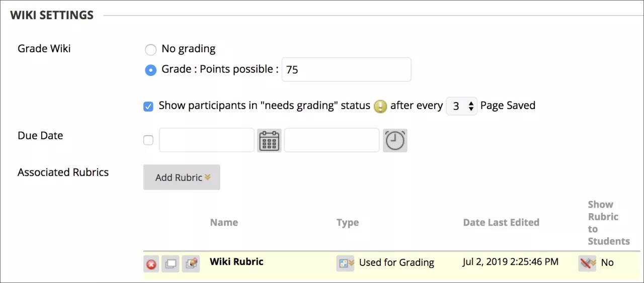Click the Wiki Rubric name
Viewport: 644px width, 283px height.
pyautogui.click(x=236, y=261)
